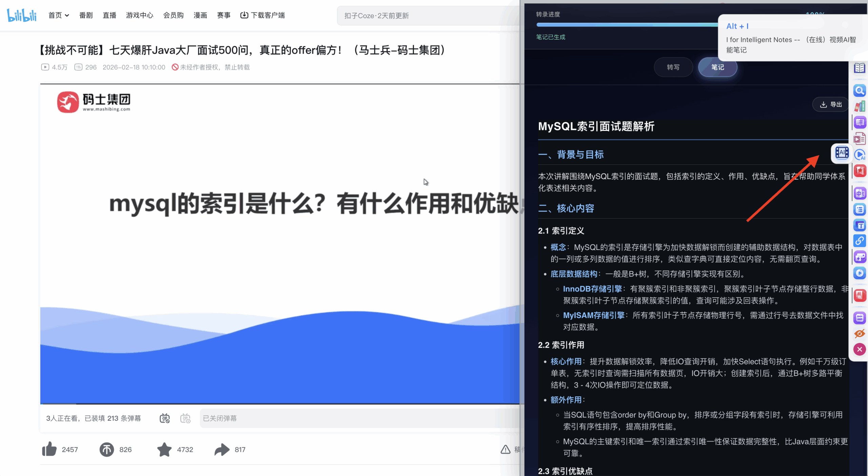
Task: Give a coin to the video
Action: coord(106,449)
